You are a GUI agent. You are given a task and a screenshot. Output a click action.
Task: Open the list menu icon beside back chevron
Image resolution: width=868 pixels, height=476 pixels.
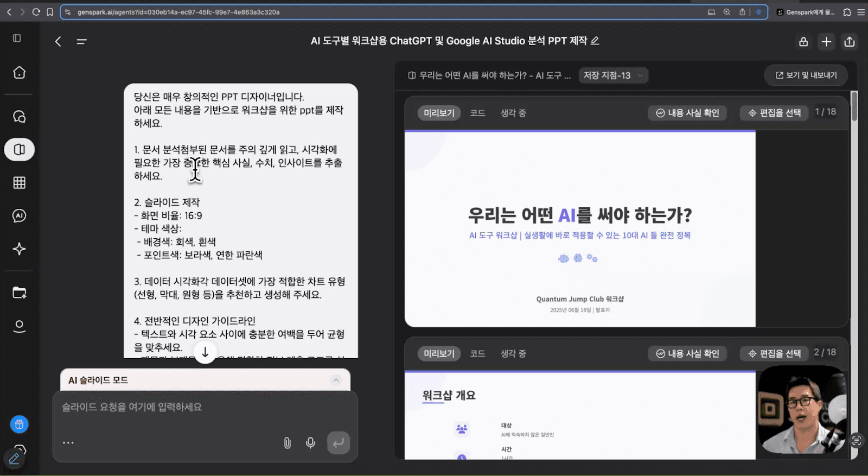pyautogui.click(x=82, y=41)
